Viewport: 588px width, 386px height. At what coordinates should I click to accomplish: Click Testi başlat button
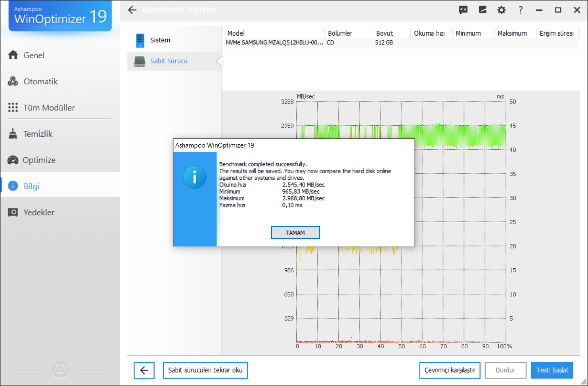pyautogui.click(x=552, y=370)
